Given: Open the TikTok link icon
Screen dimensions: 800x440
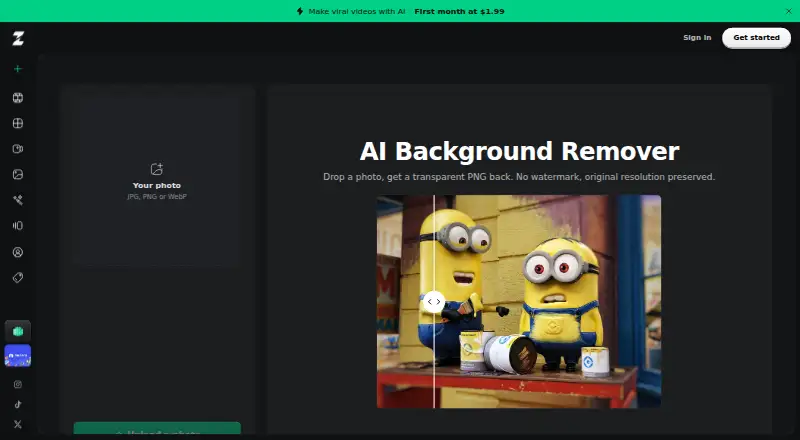Looking at the screenshot, I should (x=18, y=404).
